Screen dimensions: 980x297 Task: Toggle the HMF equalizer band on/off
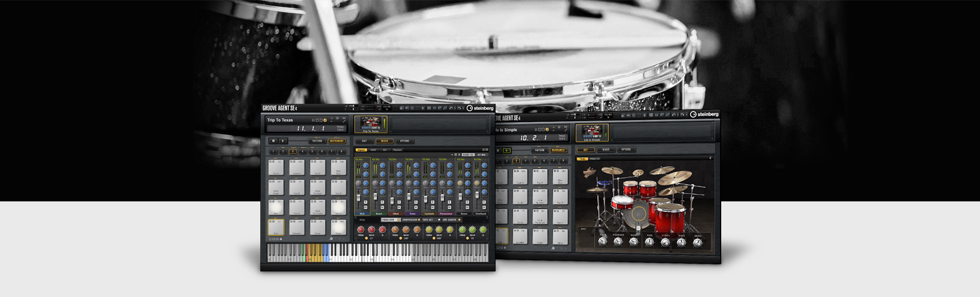click(434, 238)
